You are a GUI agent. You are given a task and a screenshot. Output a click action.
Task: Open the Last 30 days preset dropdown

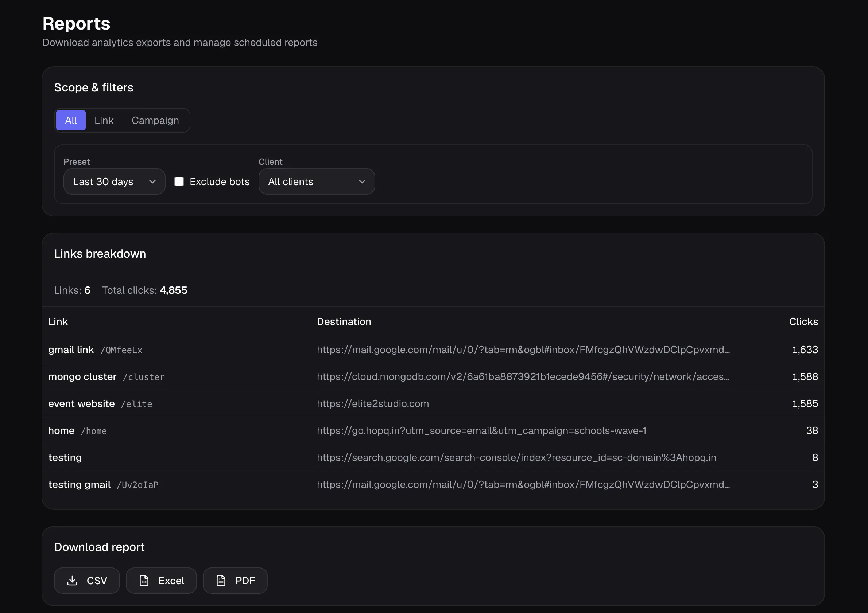[114, 181]
